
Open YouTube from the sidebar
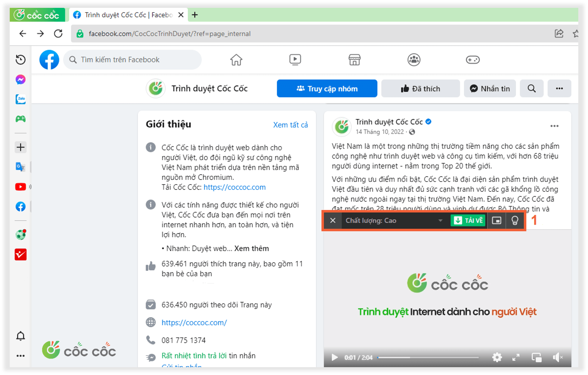[x=21, y=187]
